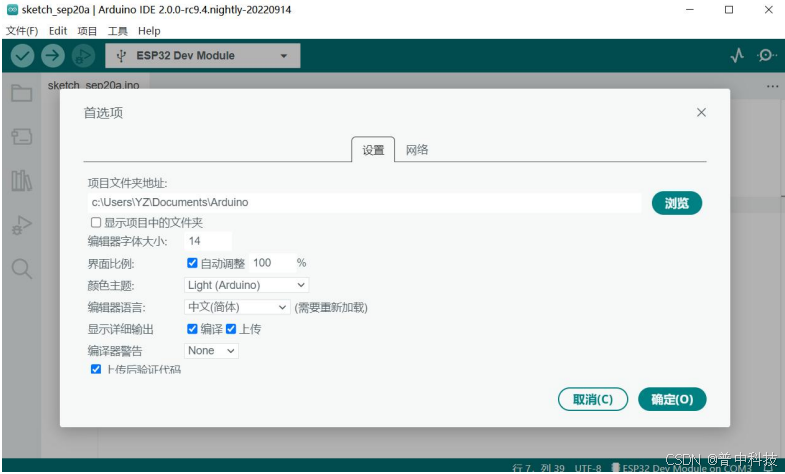Open the 文件(F) menu
Screen dimensions: 785x474
pos(22,31)
